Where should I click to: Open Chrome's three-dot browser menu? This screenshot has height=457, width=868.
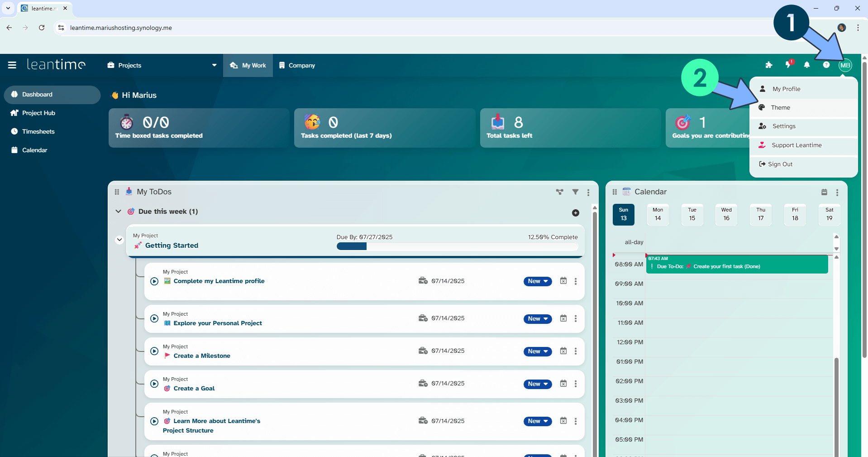858,28
